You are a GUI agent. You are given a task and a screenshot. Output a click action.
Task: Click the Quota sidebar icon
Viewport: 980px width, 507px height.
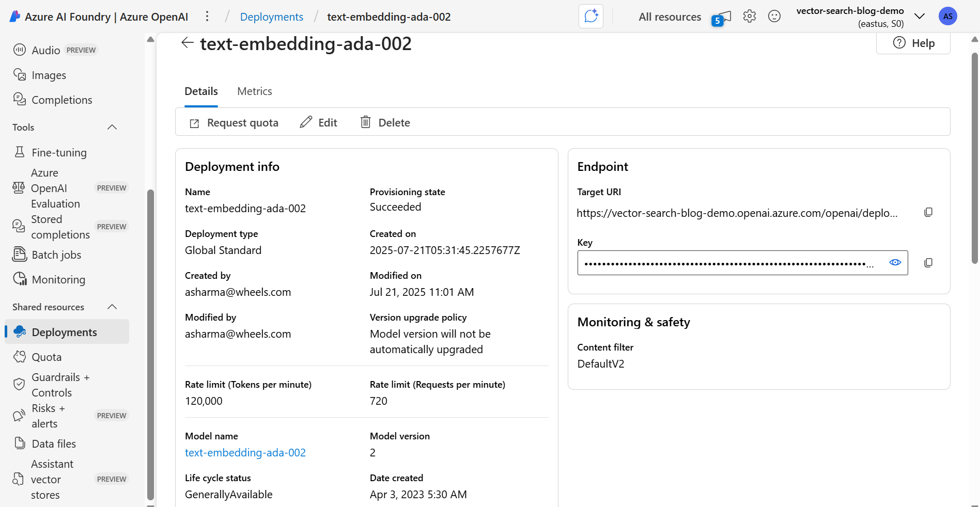click(20, 357)
